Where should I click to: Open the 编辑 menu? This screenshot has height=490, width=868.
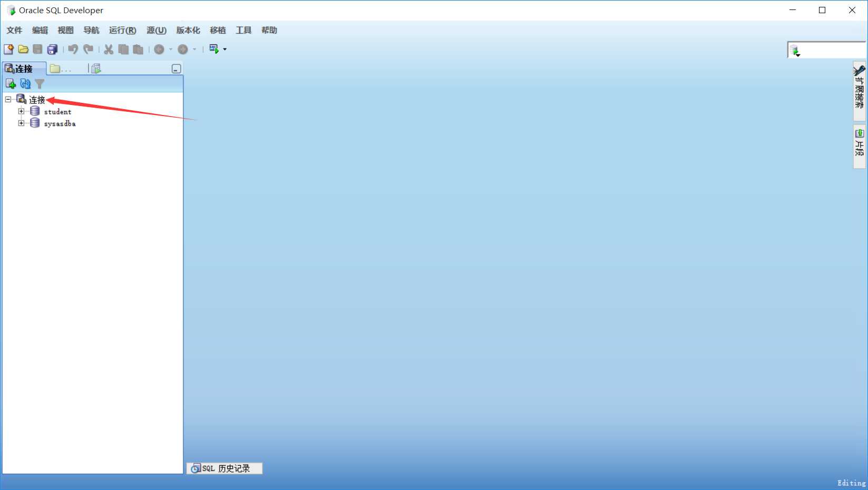[x=40, y=30]
